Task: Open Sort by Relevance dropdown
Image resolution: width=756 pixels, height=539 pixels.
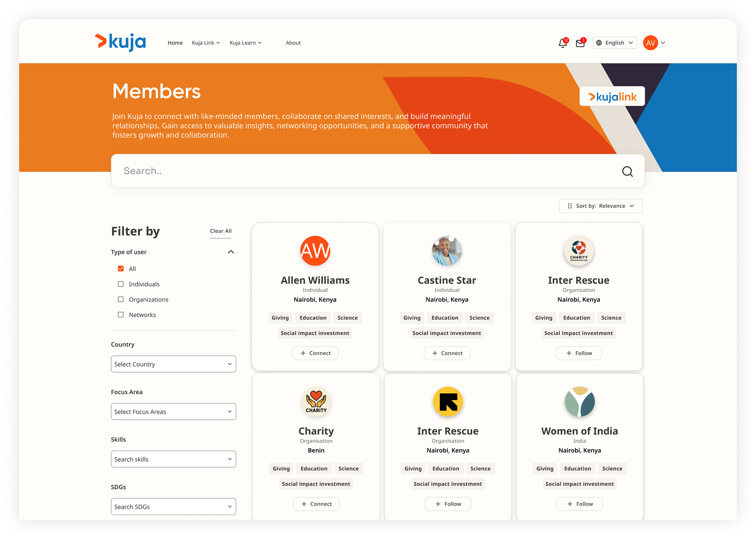Action: pos(601,206)
